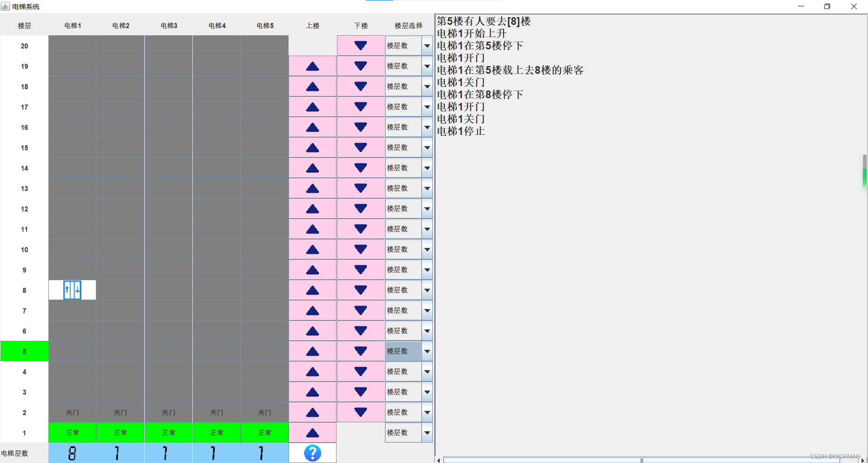Toggle 电梯1 正常 status button
This screenshot has width=868, height=463.
72,433
